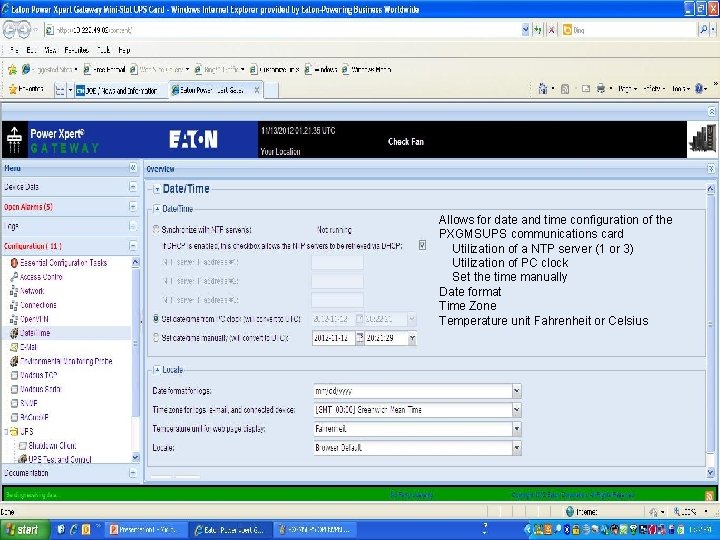Click the SNMP page icon
This screenshot has width=720, height=540.
click(14, 404)
